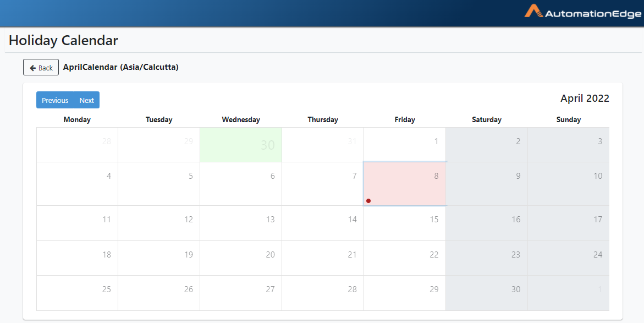This screenshot has width=644, height=323.
Task: Click the red holiday dot on April 8
Action: [x=368, y=201]
